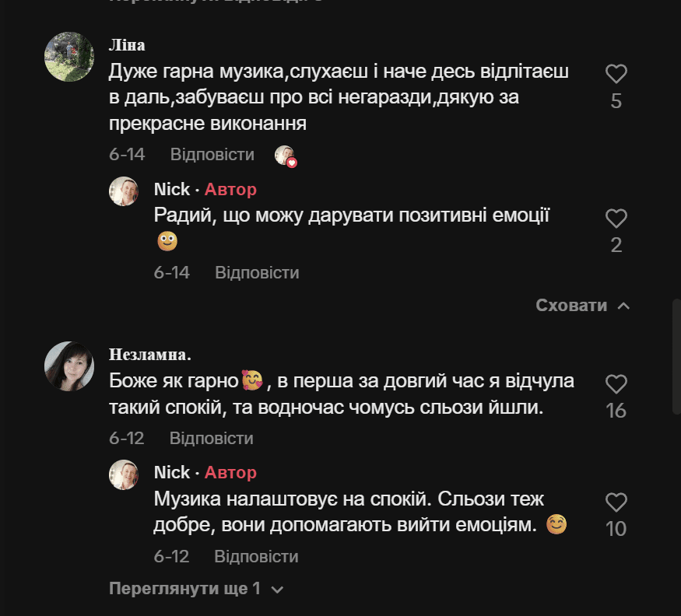This screenshot has height=616, width=681.
Task: Reply to Незламна's comment
Action: click(212, 438)
